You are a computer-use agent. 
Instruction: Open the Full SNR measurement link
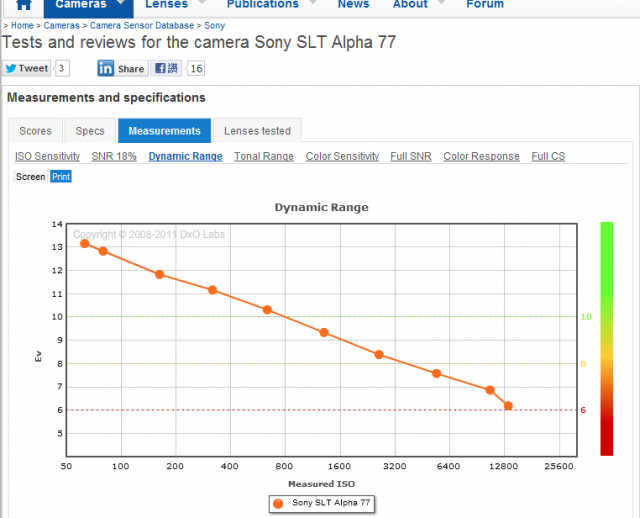pos(411,156)
